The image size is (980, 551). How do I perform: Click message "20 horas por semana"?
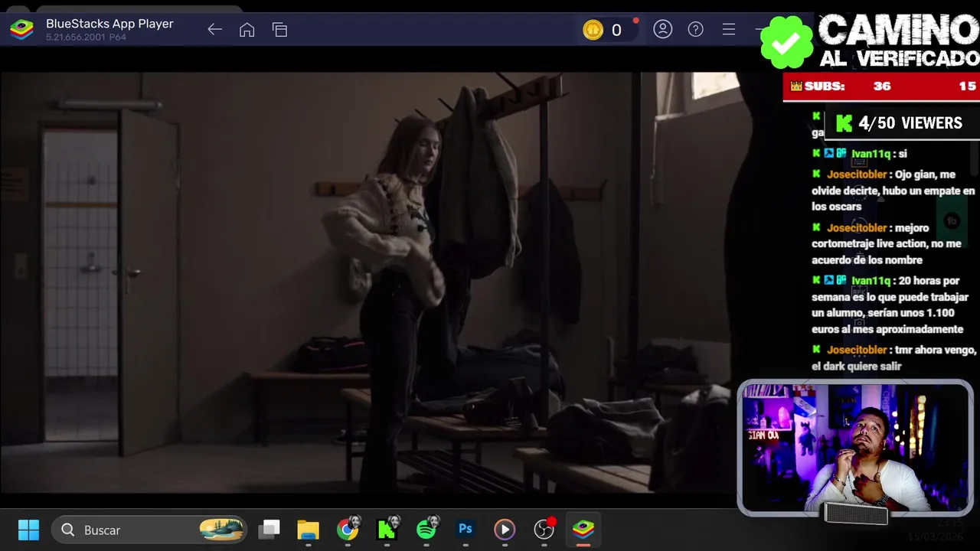click(890, 305)
